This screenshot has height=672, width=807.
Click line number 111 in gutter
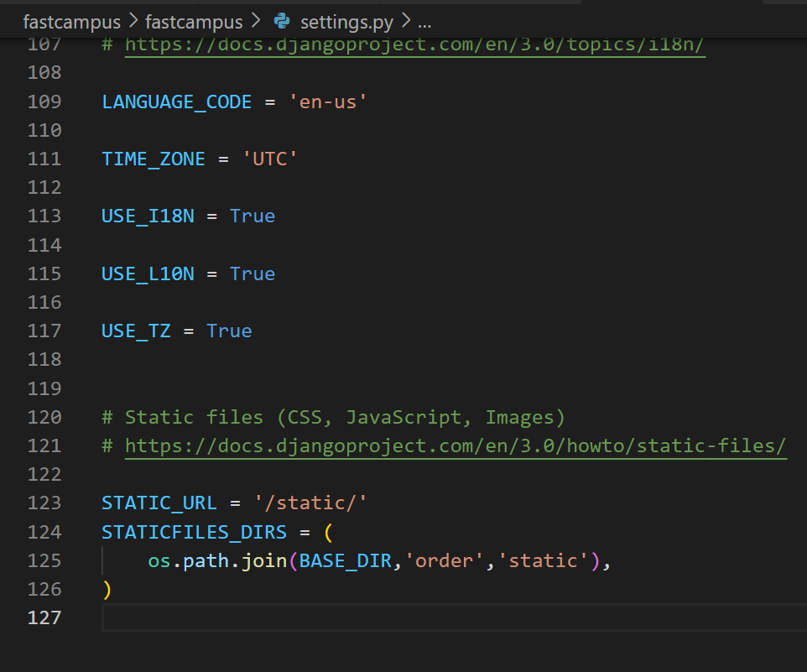point(44,159)
